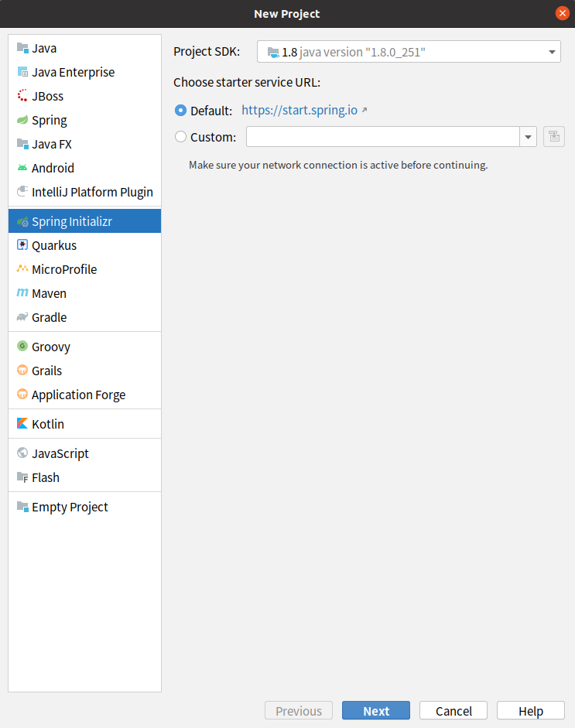Click the Spring Initializr icon
This screenshot has height=728, width=575.
(x=22, y=221)
